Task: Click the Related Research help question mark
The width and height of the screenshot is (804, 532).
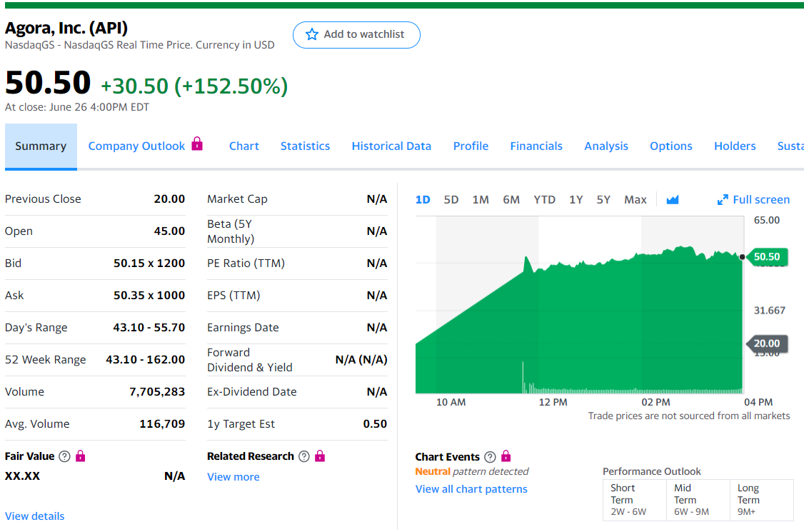Action: pos(304,456)
